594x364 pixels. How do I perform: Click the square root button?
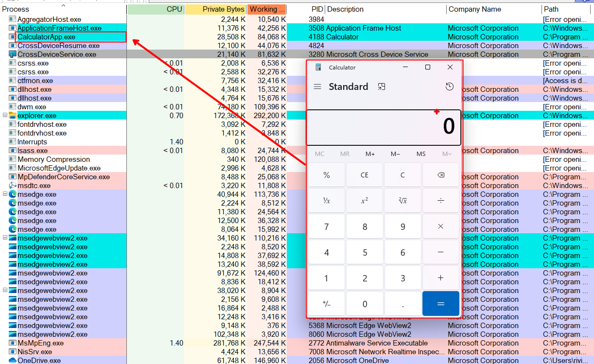[x=402, y=201]
